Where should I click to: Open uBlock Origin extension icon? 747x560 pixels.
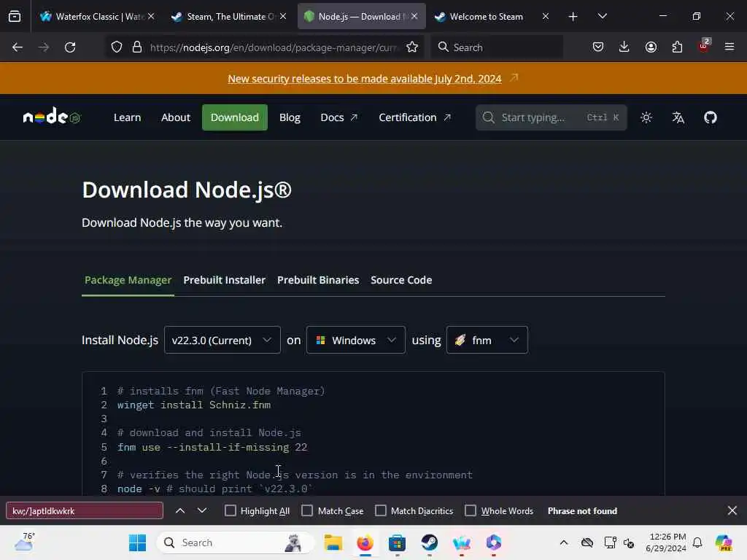(x=704, y=46)
